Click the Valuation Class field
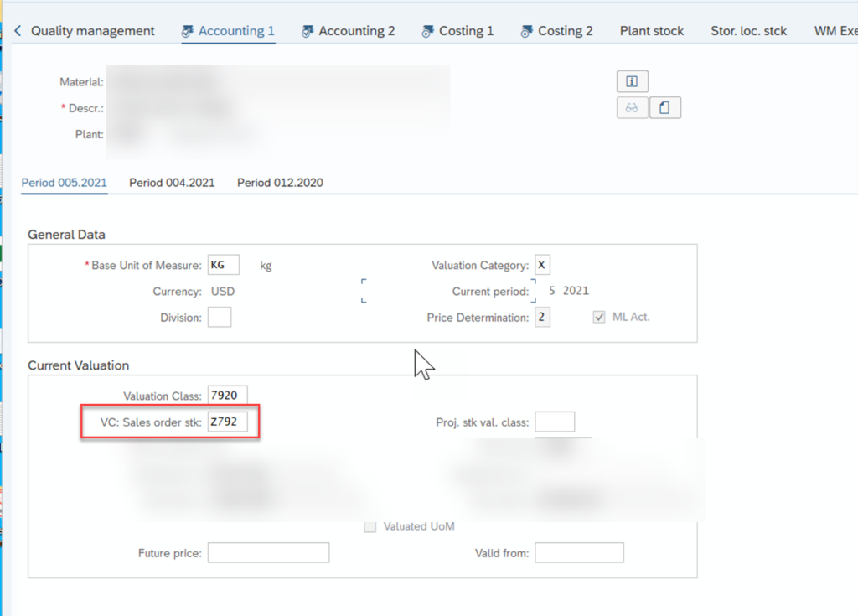Viewport: 858px width, 616px height. point(227,396)
